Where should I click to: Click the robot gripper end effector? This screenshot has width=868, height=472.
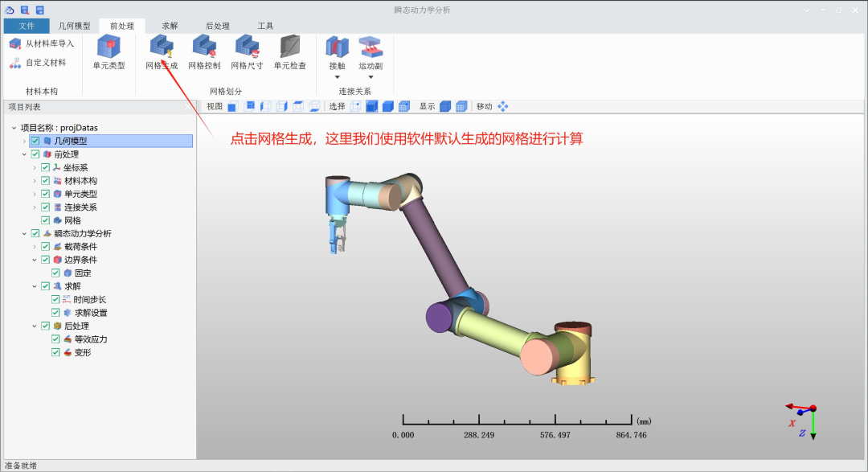click(x=337, y=236)
